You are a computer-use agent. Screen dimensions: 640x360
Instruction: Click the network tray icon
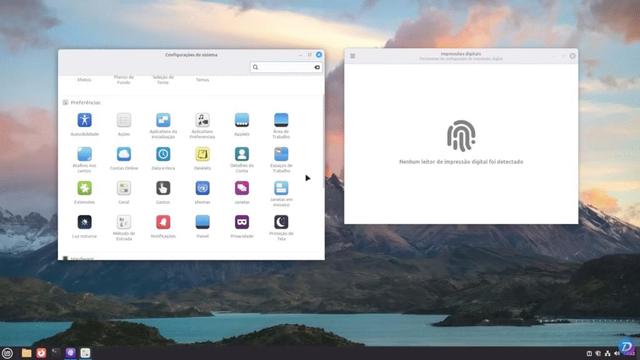click(x=607, y=353)
